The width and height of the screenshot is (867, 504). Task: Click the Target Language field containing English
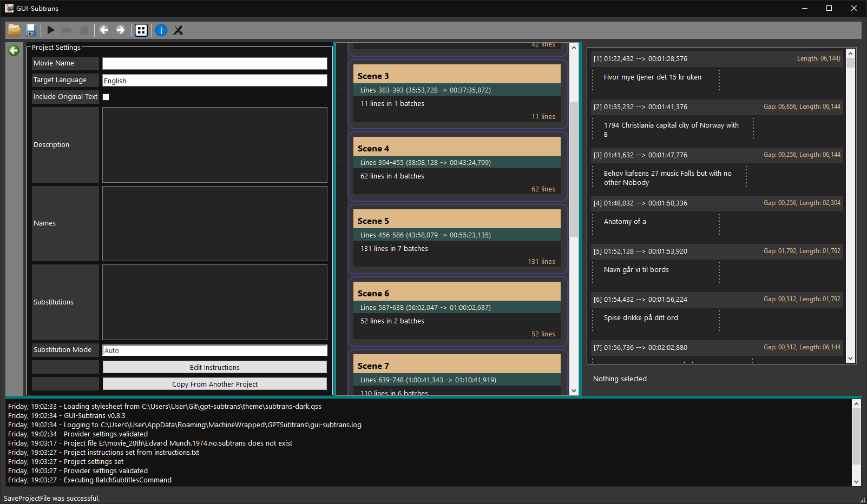pyautogui.click(x=215, y=81)
